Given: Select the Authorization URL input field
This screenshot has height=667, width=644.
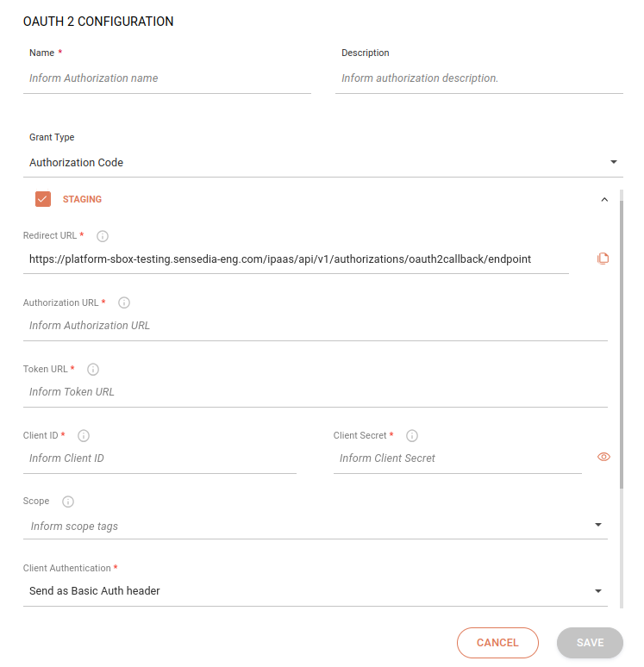Looking at the screenshot, I should point(315,326).
